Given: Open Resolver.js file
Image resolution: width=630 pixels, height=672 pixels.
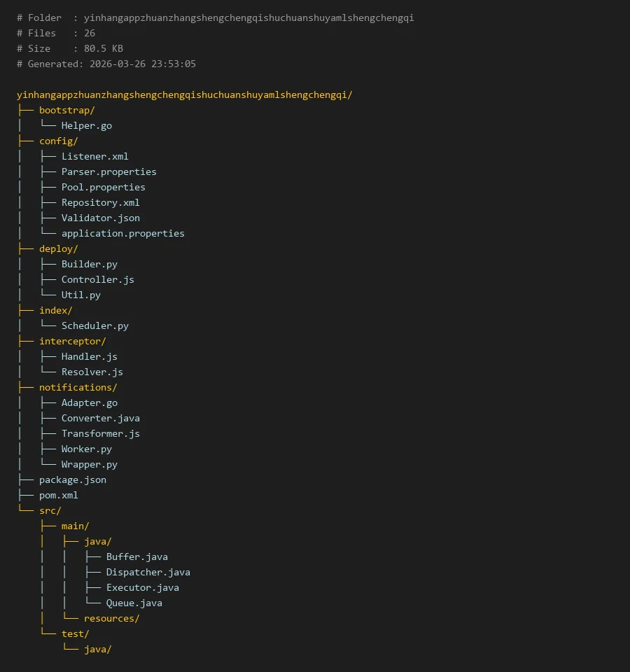Looking at the screenshot, I should pyautogui.click(x=92, y=372).
